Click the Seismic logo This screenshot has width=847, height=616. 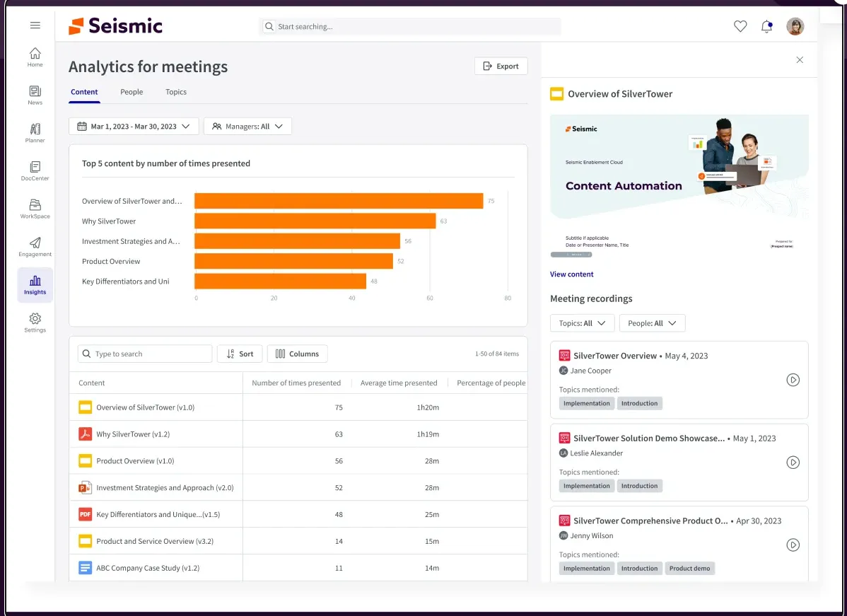pos(116,26)
